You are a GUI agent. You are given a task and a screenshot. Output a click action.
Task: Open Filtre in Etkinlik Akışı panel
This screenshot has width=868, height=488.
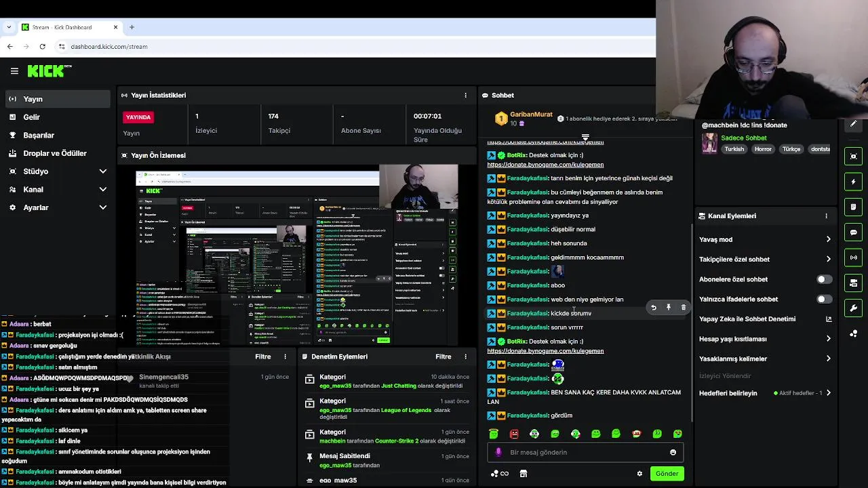click(262, 357)
